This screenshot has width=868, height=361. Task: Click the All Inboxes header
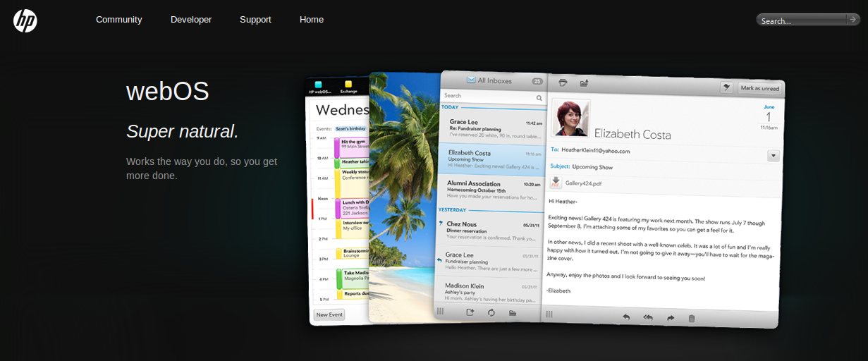click(489, 80)
